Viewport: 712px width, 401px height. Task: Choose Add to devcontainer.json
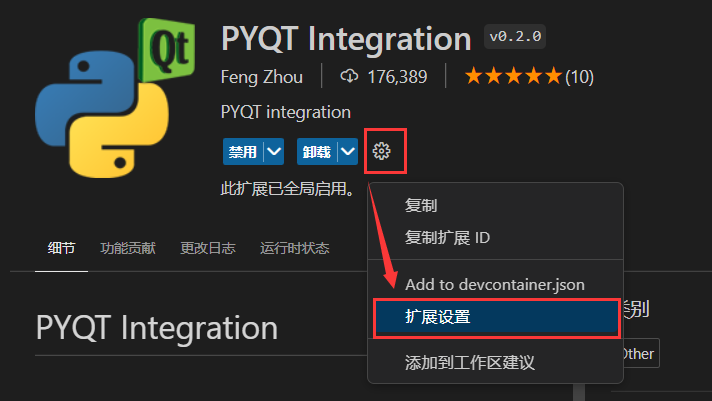pos(495,285)
